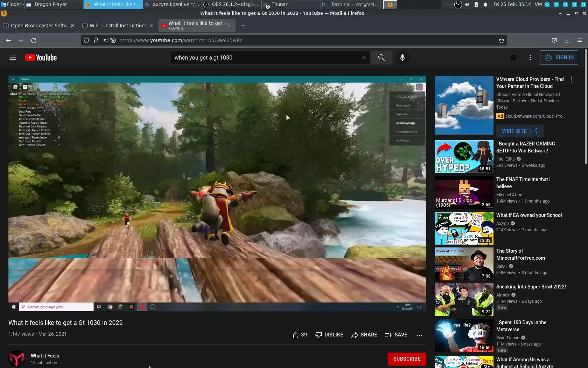Viewport: 588px width, 368px height.
Task: Play the 100 Days in Metaverse thumbnail
Action: click(464, 335)
